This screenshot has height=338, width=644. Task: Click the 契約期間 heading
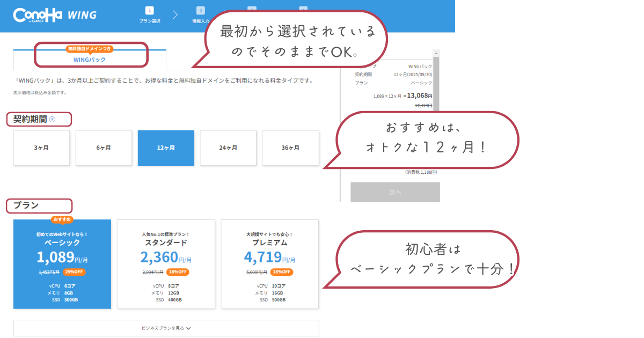tap(30, 119)
